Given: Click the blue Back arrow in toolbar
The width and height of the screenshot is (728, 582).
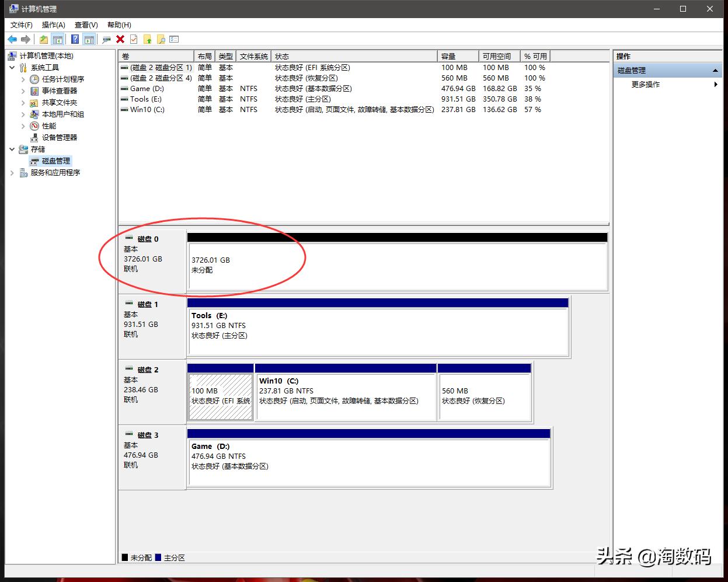Looking at the screenshot, I should point(12,39).
